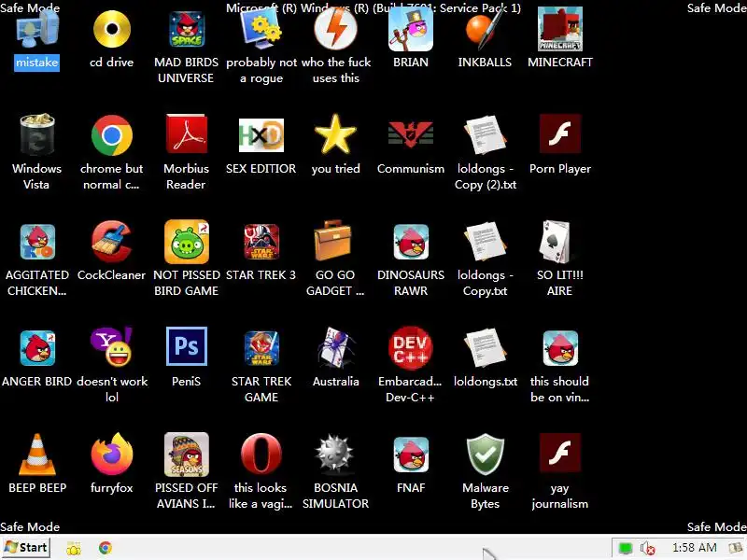This screenshot has width=747, height=560.
Task: Open DINOSAURS RAWR red bird icon
Action: coord(411,242)
